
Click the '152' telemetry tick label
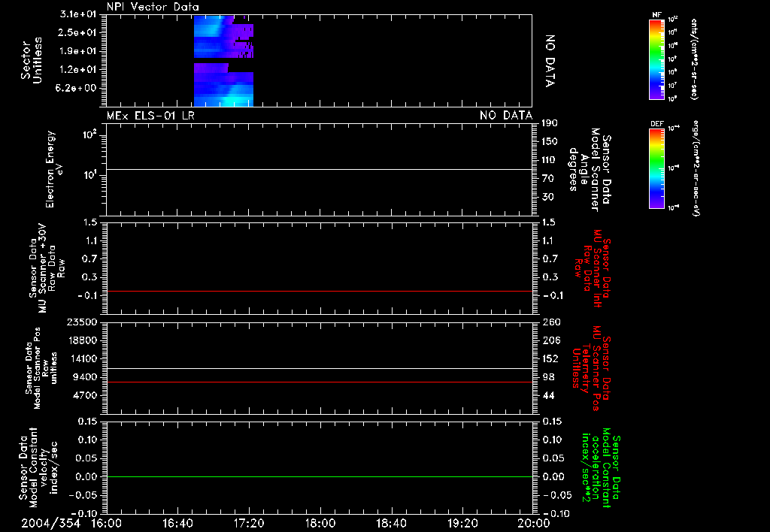coord(551,358)
